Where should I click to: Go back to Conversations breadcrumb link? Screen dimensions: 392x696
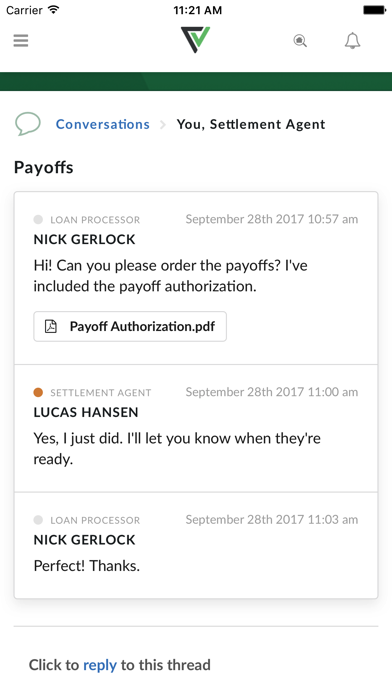pos(103,124)
